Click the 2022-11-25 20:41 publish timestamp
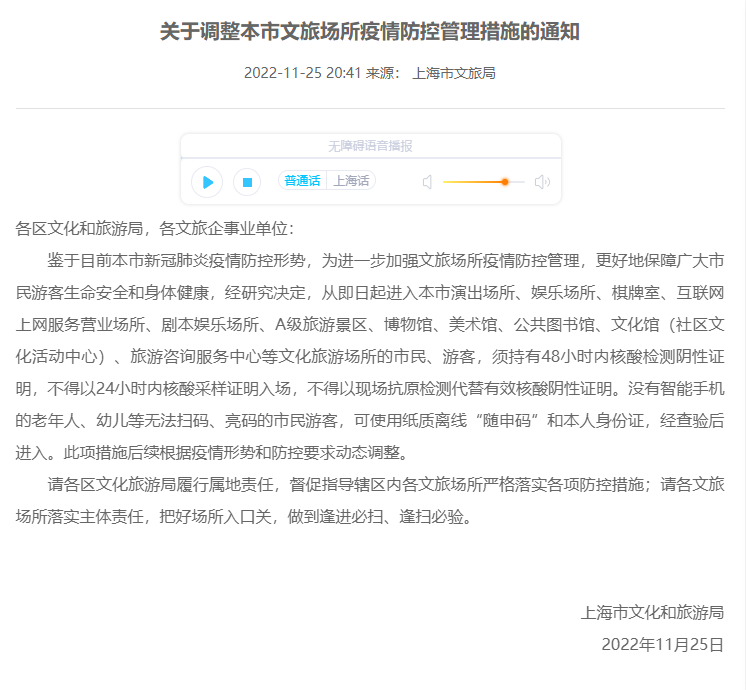 pyautogui.click(x=302, y=73)
